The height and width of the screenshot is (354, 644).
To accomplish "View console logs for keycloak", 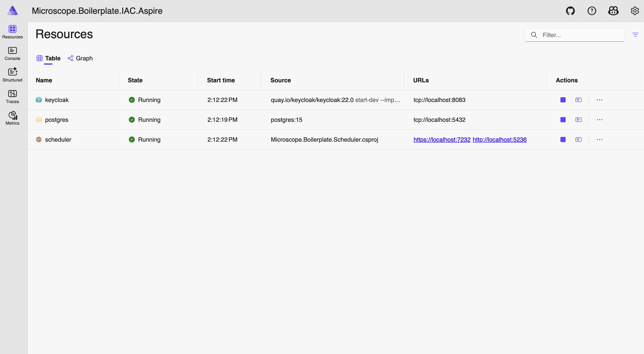I will click(x=579, y=100).
